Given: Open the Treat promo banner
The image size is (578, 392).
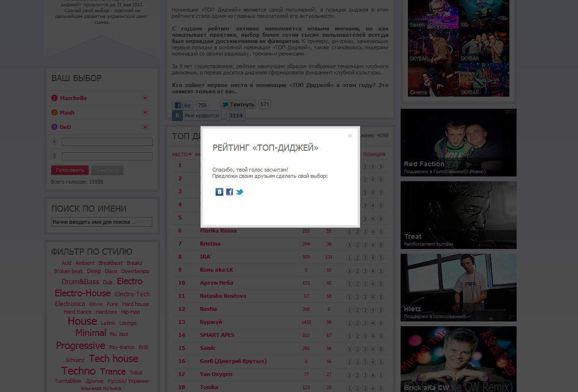Looking at the screenshot, I should pos(459,215).
